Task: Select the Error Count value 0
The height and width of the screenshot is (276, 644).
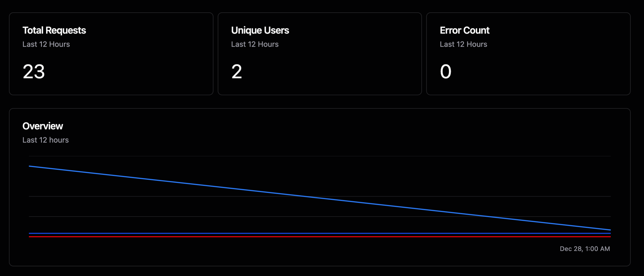Action: tap(446, 72)
